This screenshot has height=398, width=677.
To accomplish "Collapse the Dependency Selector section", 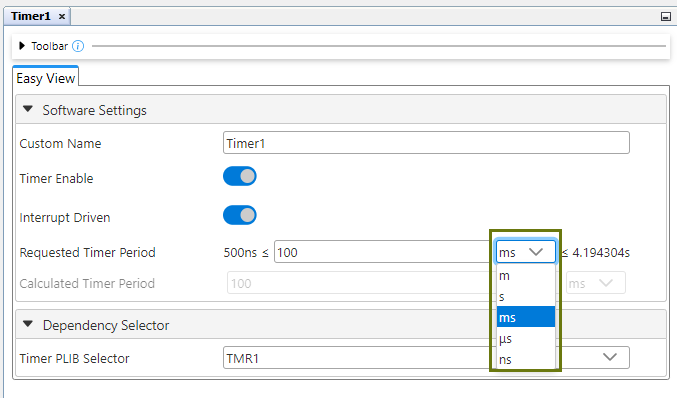I will click(28, 324).
